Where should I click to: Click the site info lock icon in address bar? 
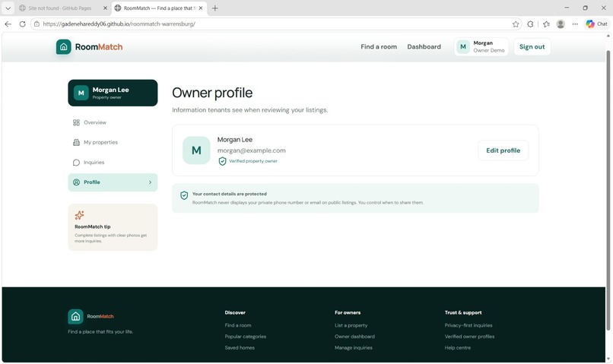point(37,24)
